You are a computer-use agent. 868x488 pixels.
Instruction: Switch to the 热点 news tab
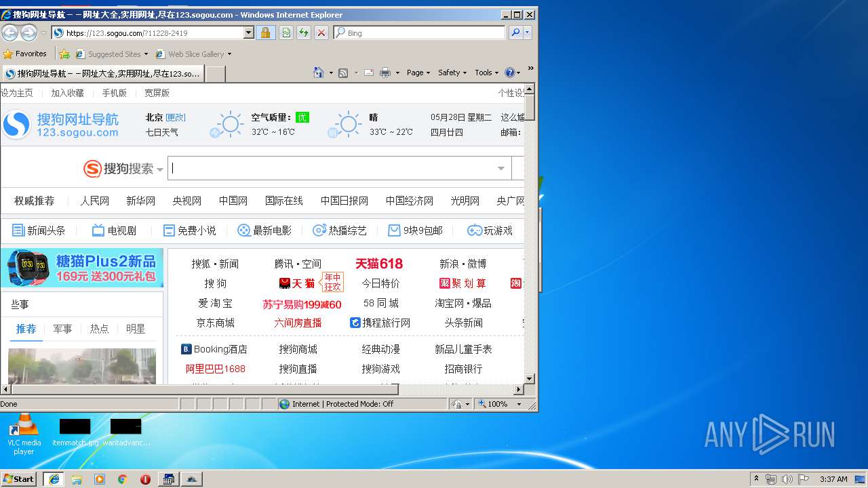99,329
